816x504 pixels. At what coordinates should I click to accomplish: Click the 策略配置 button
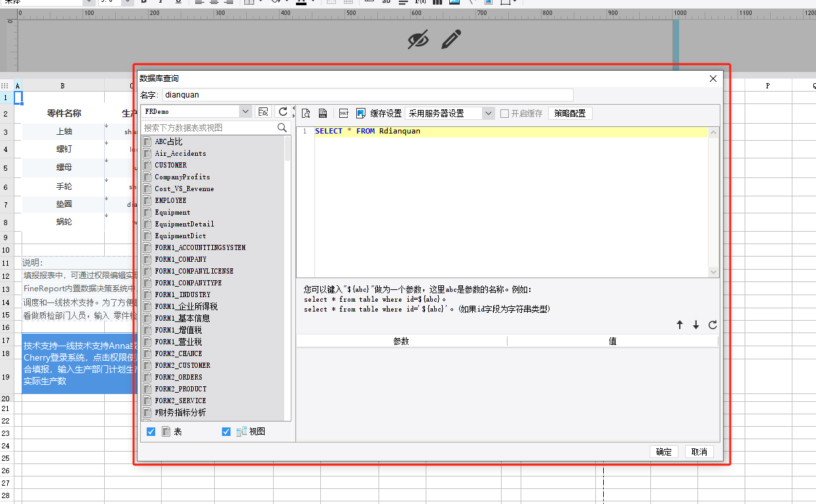[x=570, y=113]
